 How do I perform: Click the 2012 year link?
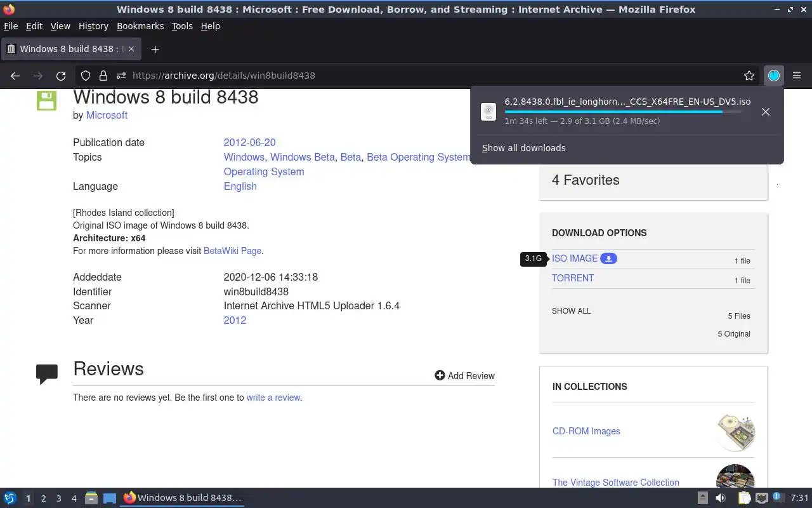(x=235, y=320)
